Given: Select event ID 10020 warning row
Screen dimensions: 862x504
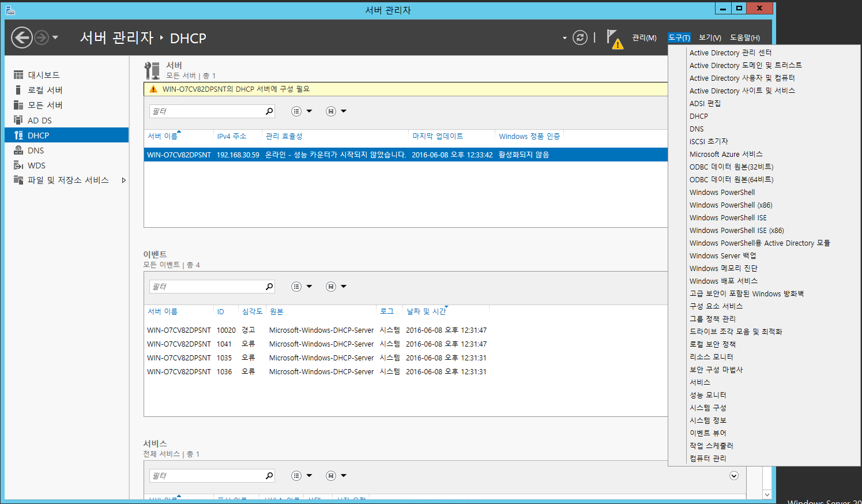Looking at the screenshot, I should pyautogui.click(x=317, y=330).
